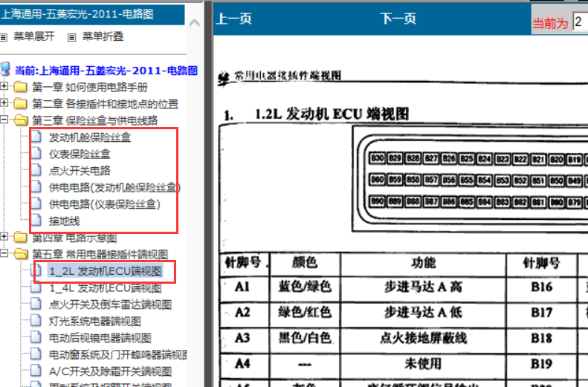
Task: Click folder icon of 第一章 如何使用电路手册
Action: click(21, 87)
